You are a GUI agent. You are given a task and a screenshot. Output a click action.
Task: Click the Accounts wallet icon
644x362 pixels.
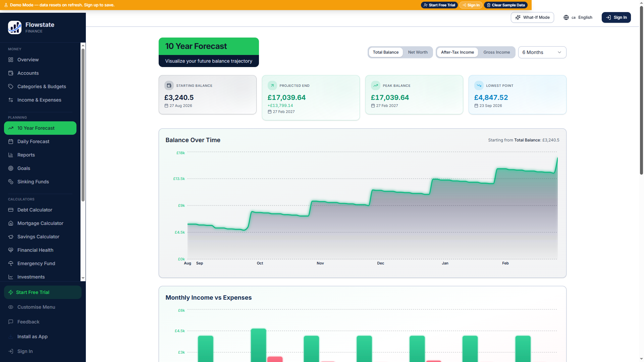pyautogui.click(x=11, y=73)
